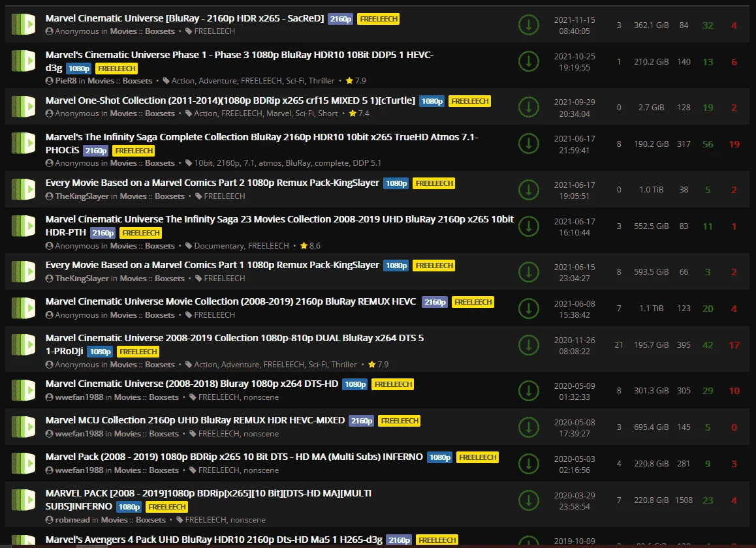Click category icon of MCU 2008-2018 x264 DTS-HD row
756x548 pixels.
(23, 390)
